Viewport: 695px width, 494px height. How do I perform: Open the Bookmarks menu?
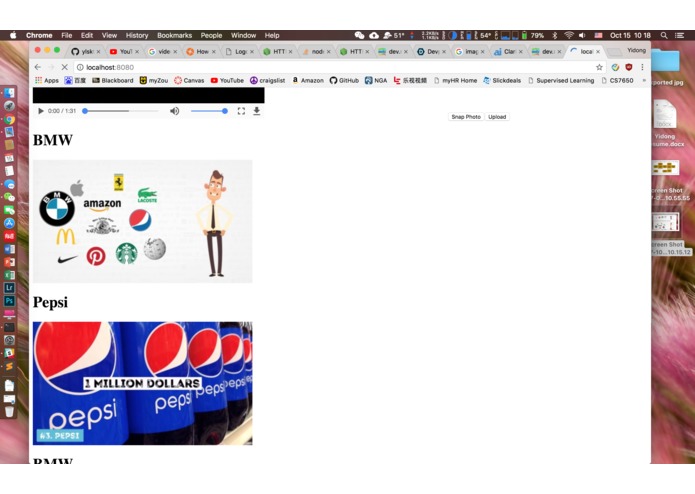(174, 35)
